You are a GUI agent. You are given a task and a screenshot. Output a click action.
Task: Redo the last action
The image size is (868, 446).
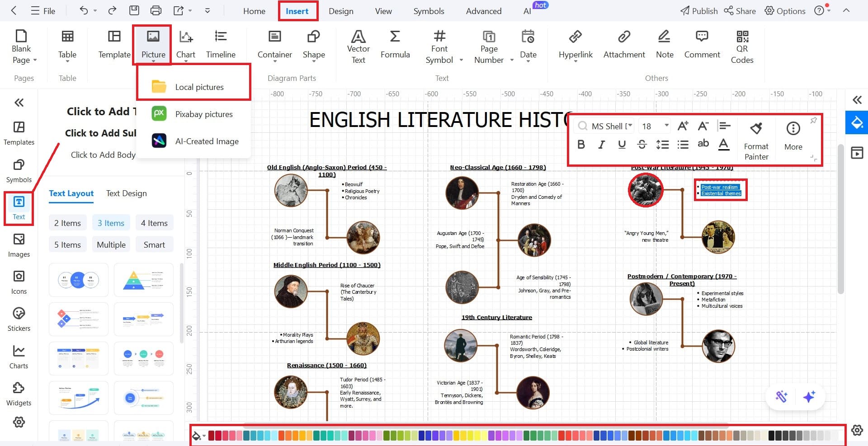click(112, 10)
